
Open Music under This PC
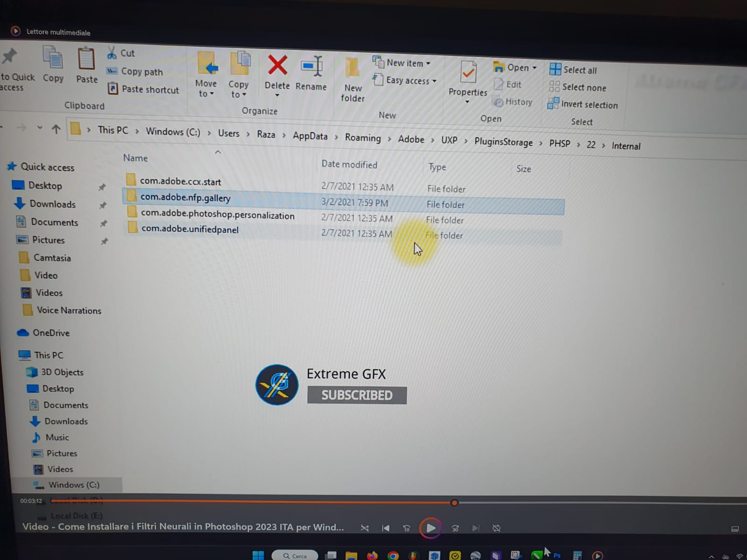[x=50, y=437]
